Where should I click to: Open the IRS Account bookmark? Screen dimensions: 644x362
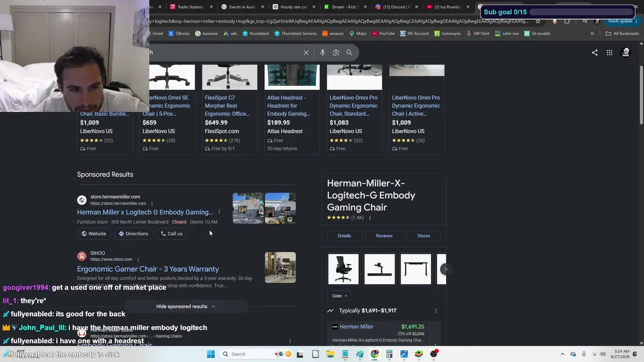click(415, 34)
